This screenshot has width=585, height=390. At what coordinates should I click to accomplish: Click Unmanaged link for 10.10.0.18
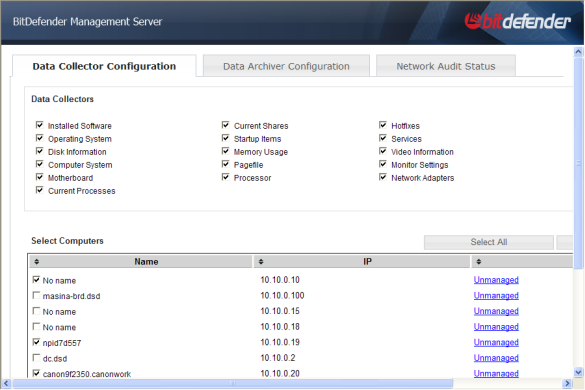pos(496,327)
